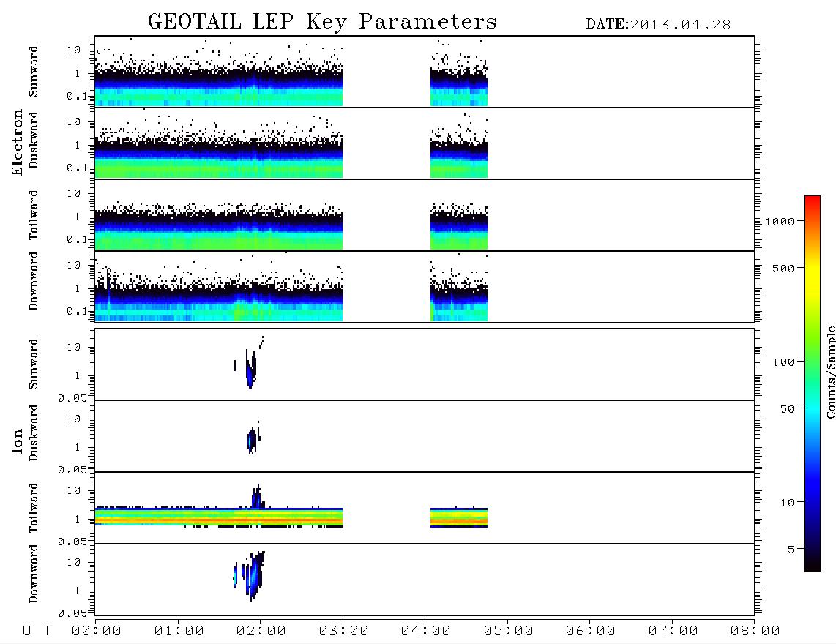Click the 100 color scale value
Viewport: 836px width, 644px height.
tap(784, 362)
